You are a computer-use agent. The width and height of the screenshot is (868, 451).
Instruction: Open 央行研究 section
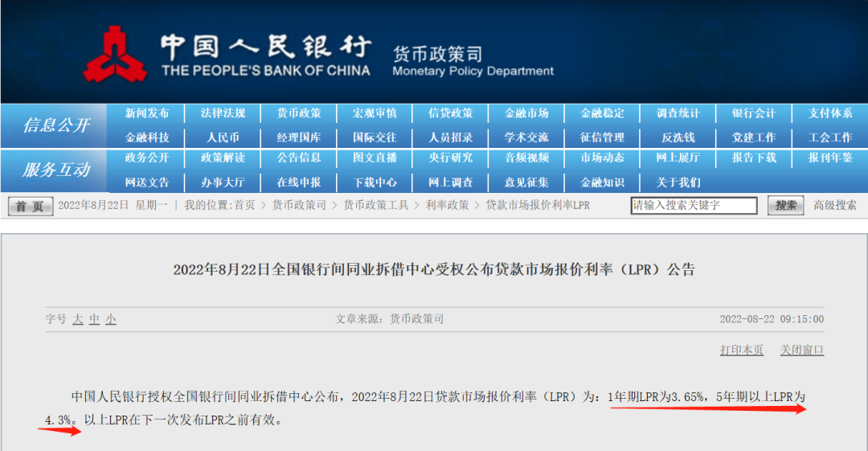coord(451,158)
